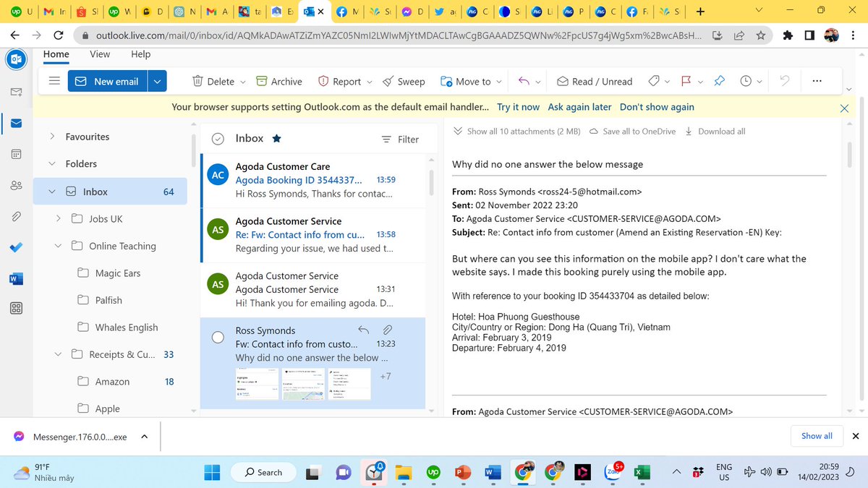
Task: Open the Whales English folder
Action: click(x=127, y=328)
